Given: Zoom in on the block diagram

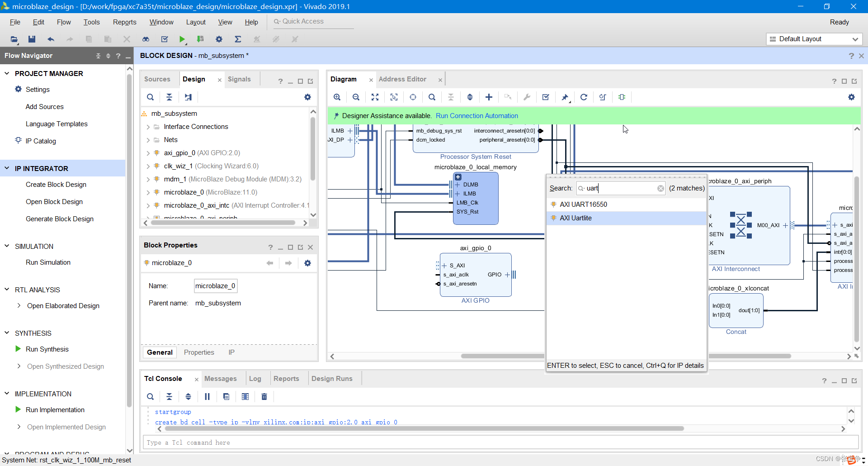Looking at the screenshot, I should (337, 97).
